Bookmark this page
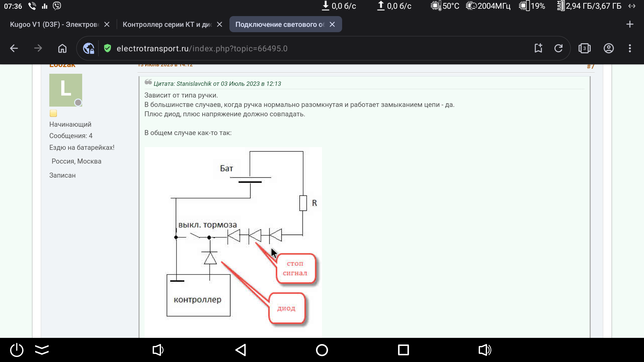This screenshot has width=644, height=362. click(538, 48)
